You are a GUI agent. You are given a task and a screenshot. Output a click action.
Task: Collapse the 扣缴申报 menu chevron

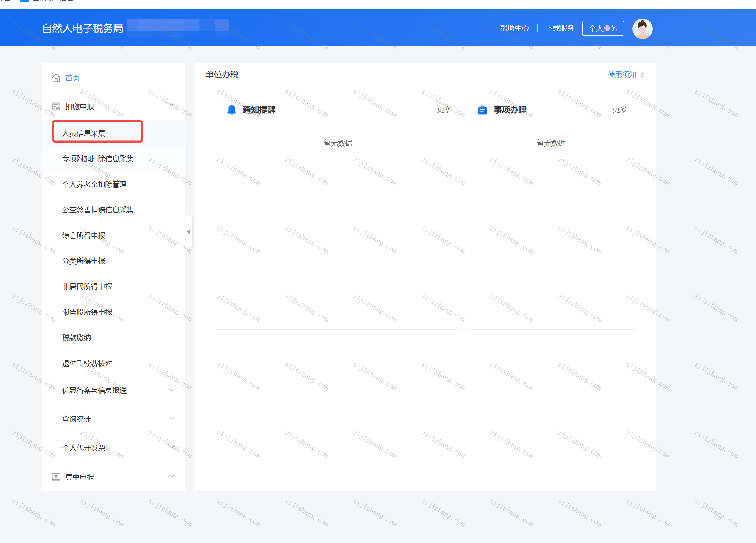pos(172,105)
